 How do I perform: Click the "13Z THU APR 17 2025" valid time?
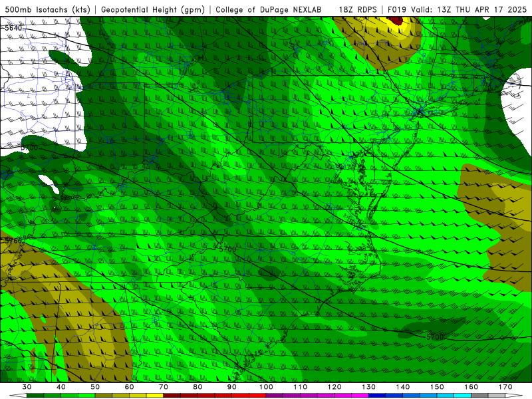tap(481, 9)
